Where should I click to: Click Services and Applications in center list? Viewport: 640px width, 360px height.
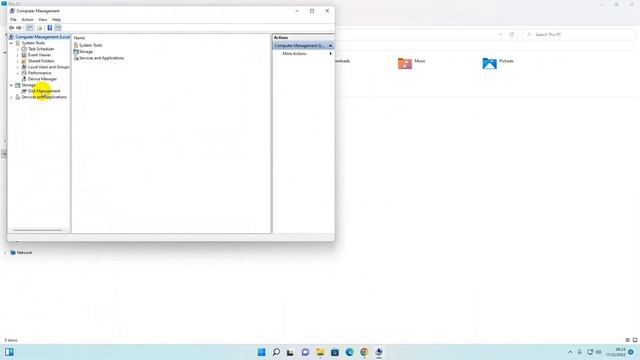(x=102, y=58)
